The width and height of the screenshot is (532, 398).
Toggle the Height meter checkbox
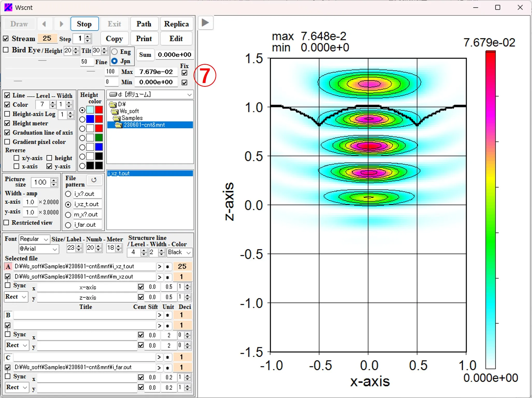click(x=7, y=123)
